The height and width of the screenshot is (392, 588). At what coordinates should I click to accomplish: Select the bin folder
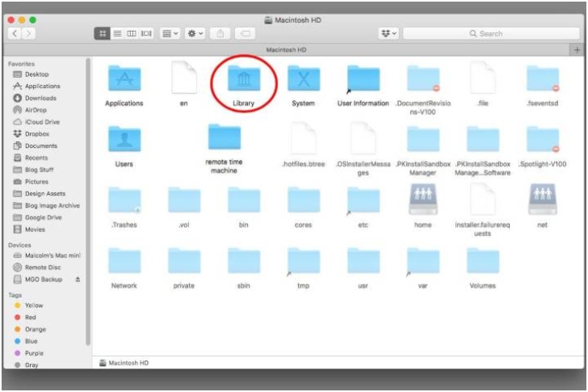(244, 200)
